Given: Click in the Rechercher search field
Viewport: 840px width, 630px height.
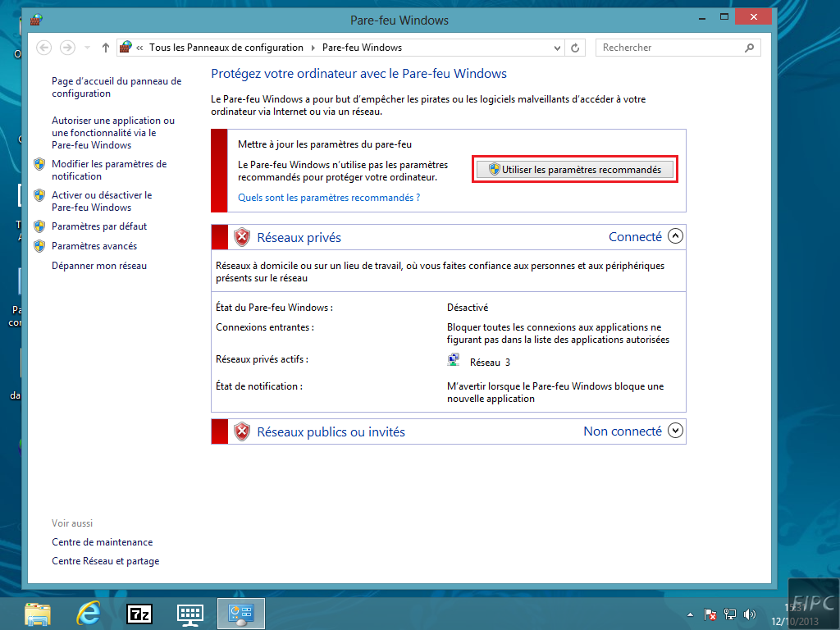Looking at the screenshot, I should point(669,48).
